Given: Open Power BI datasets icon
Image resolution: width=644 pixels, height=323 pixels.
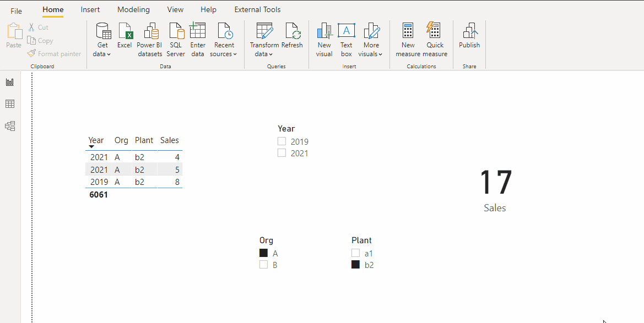Looking at the screenshot, I should (x=151, y=31).
